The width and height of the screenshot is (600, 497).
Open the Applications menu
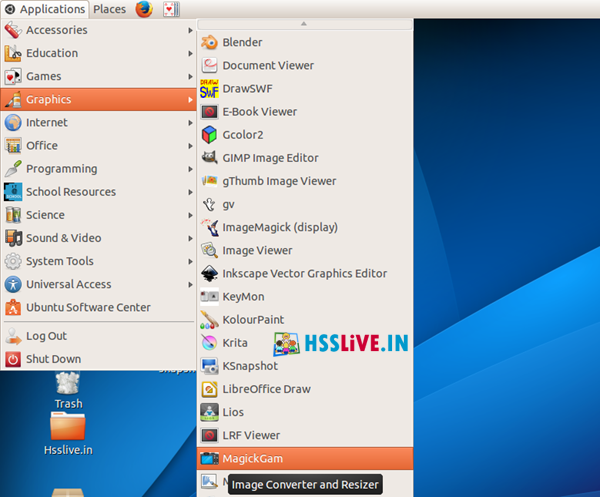[45, 9]
